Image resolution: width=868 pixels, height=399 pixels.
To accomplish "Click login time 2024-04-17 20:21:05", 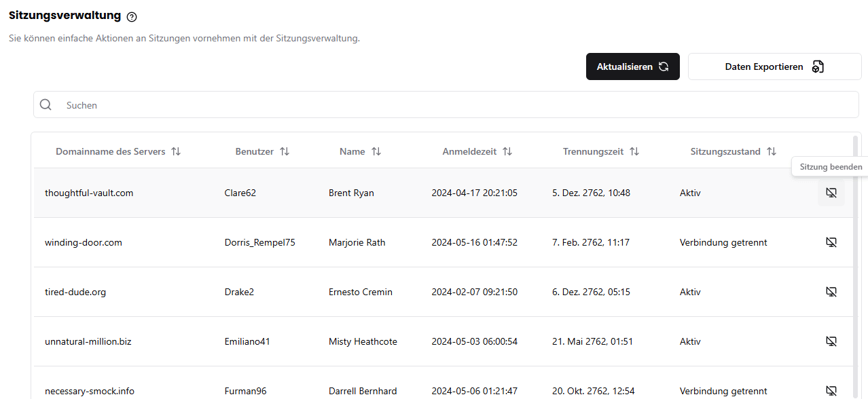I will [475, 193].
